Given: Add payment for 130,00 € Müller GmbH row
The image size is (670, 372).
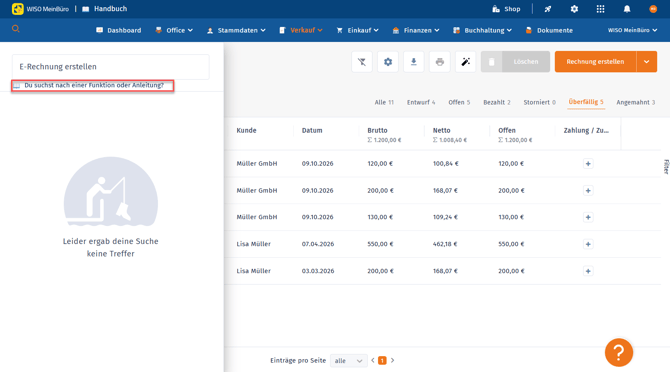Looking at the screenshot, I should 588,217.
